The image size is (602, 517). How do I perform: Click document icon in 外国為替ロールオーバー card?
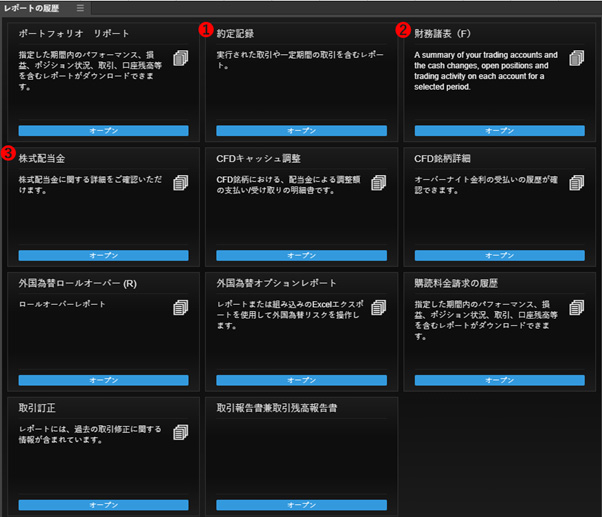coord(180,307)
